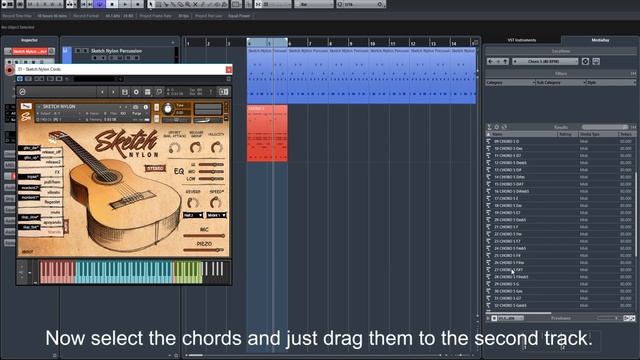Select the vibrato articulation label

coord(53,192)
